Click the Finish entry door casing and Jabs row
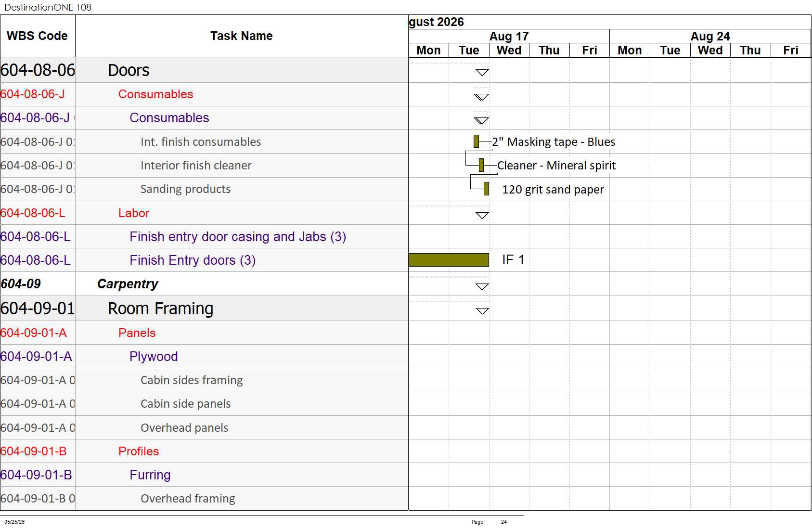The height and width of the screenshot is (528, 812). tap(204, 236)
